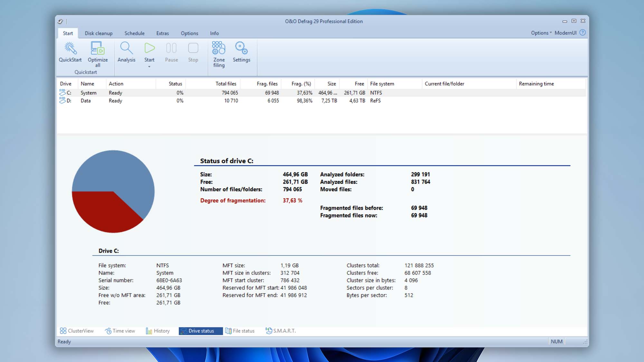Image resolution: width=644 pixels, height=362 pixels.
Task: Click the Clusters total value 121 888 255
Action: [x=419, y=265]
